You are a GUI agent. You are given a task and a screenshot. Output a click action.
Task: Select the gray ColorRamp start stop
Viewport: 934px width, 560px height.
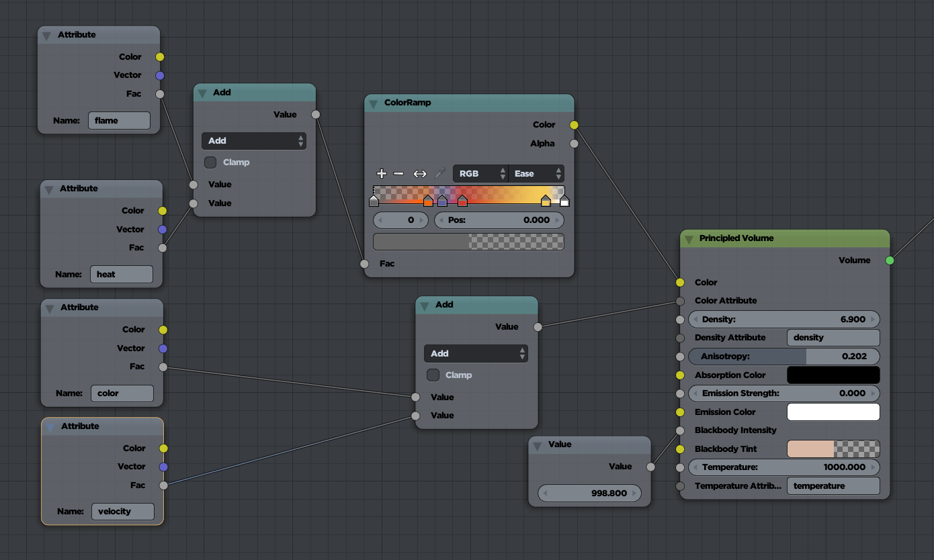pos(374,201)
